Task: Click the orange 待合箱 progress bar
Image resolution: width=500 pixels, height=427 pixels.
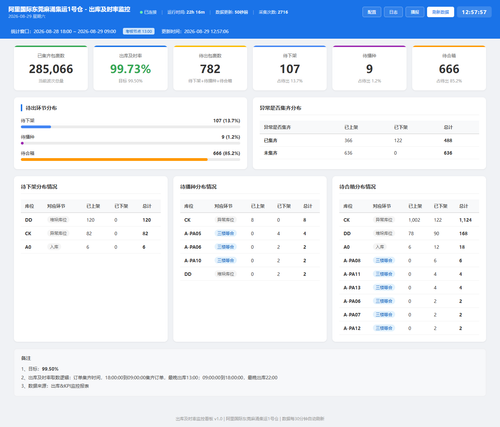Action: [114, 159]
